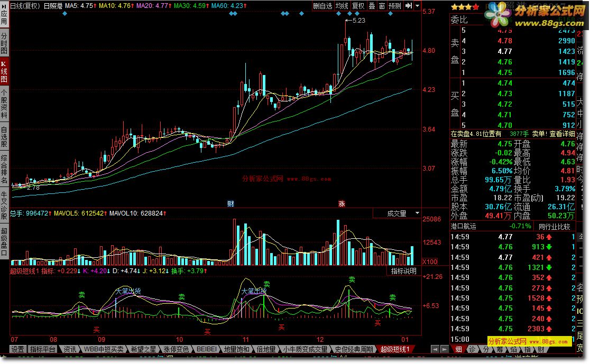Switch to the 细 detail tab
The width and height of the screenshot is (590, 364).
pos(459,349)
